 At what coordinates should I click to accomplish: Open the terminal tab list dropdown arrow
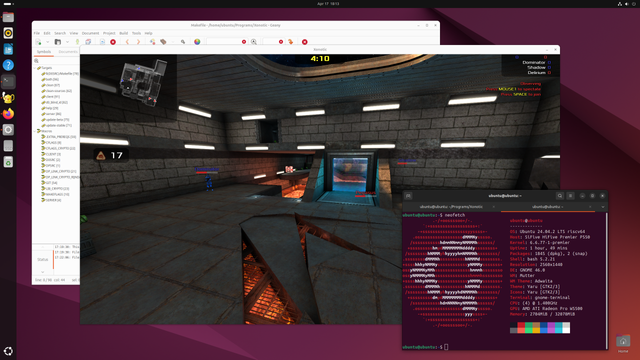[603, 207]
